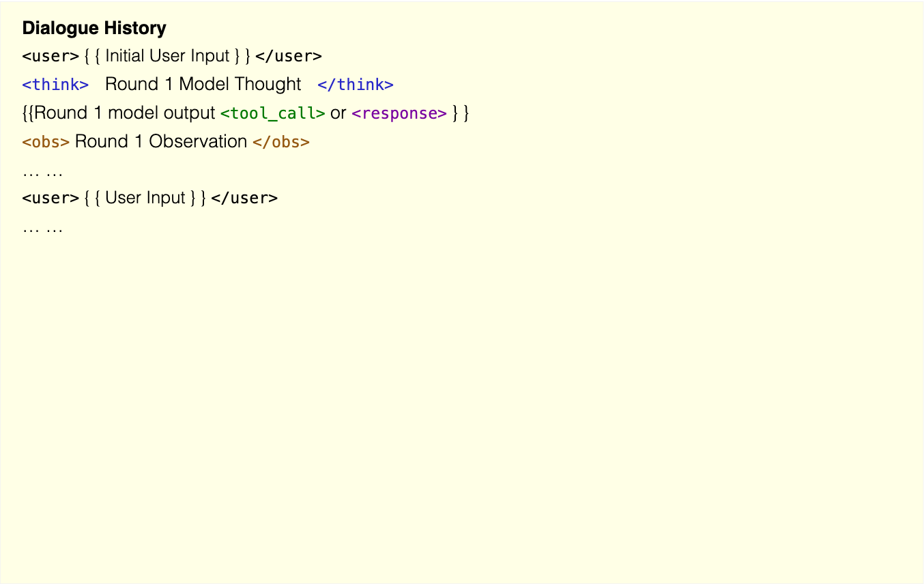This screenshot has height=584, width=924.
Task: Click the "Round 1 Model Thought" text
Action: coord(203,84)
